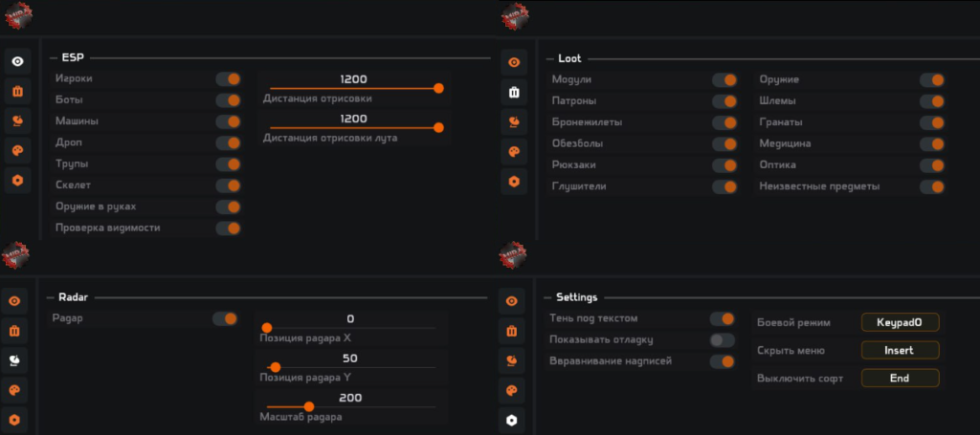Click the Масштаб радара slider handle
980x435 pixels.
point(309,406)
